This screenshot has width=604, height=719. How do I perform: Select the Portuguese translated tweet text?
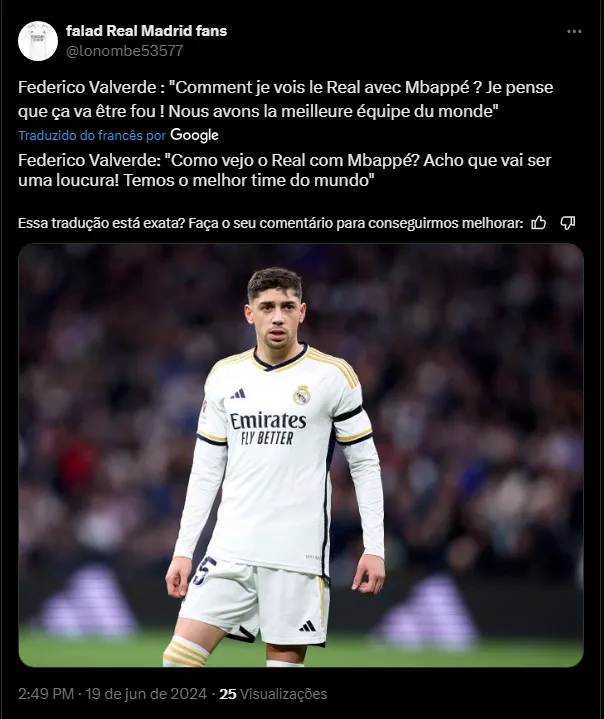point(284,170)
